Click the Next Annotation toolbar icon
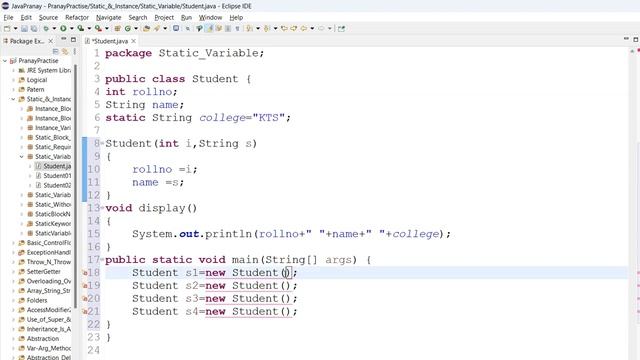Screen dimensions: 640x360 249,29
